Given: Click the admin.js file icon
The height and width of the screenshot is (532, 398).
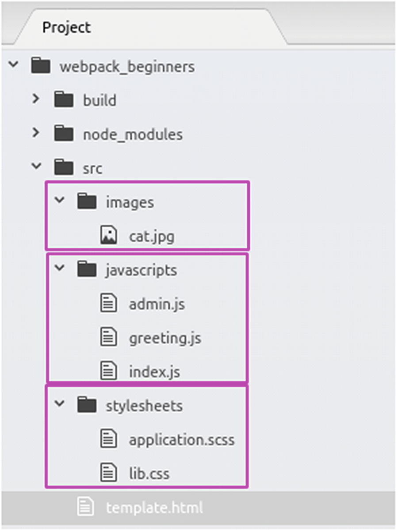Looking at the screenshot, I should click(108, 304).
